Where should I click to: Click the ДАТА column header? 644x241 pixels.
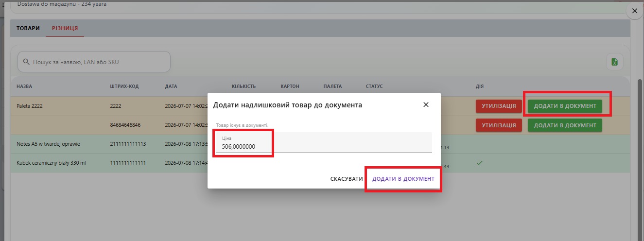pos(171,86)
